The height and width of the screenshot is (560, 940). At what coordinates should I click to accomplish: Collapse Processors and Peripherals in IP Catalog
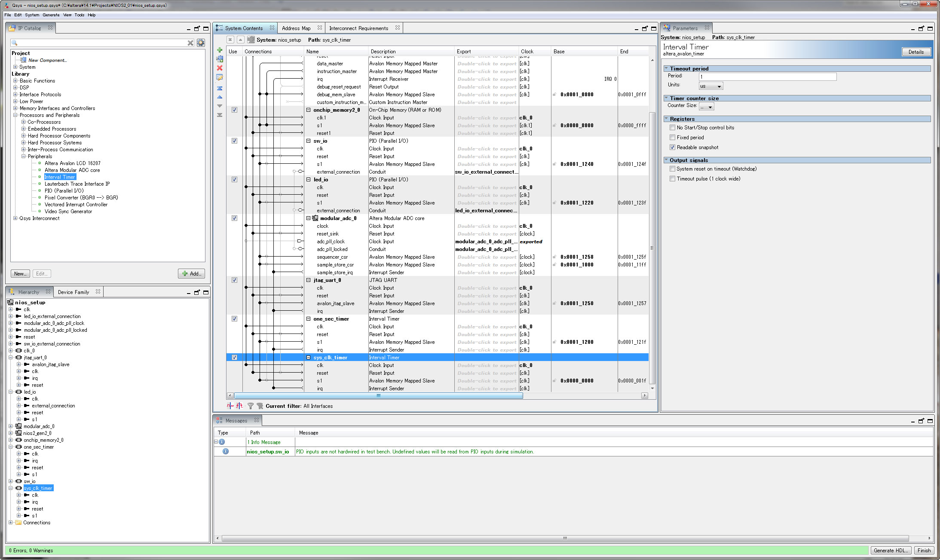[15, 115]
